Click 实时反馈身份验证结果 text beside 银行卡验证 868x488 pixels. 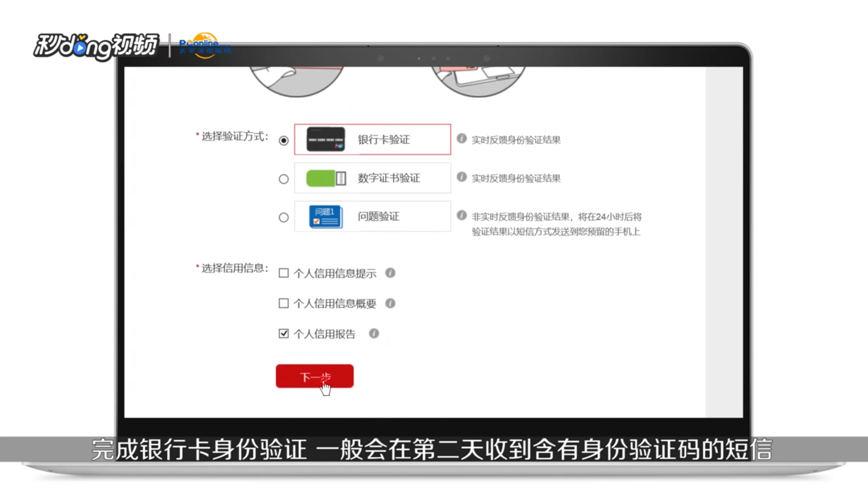(x=516, y=140)
